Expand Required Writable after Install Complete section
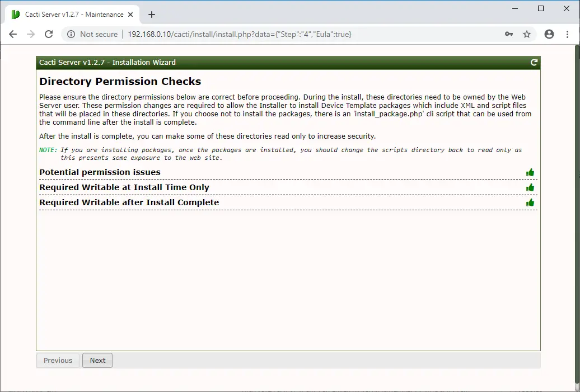 click(x=288, y=202)
